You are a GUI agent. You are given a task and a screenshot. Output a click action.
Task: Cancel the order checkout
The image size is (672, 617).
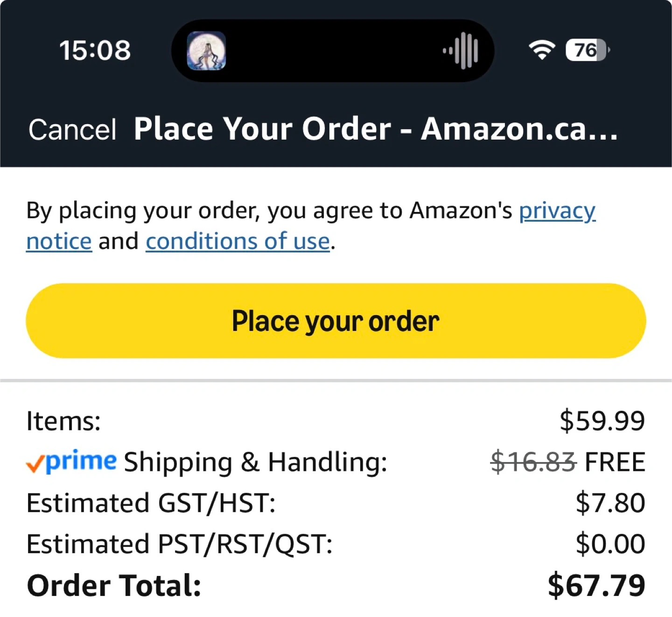click(x=72, y=129)
